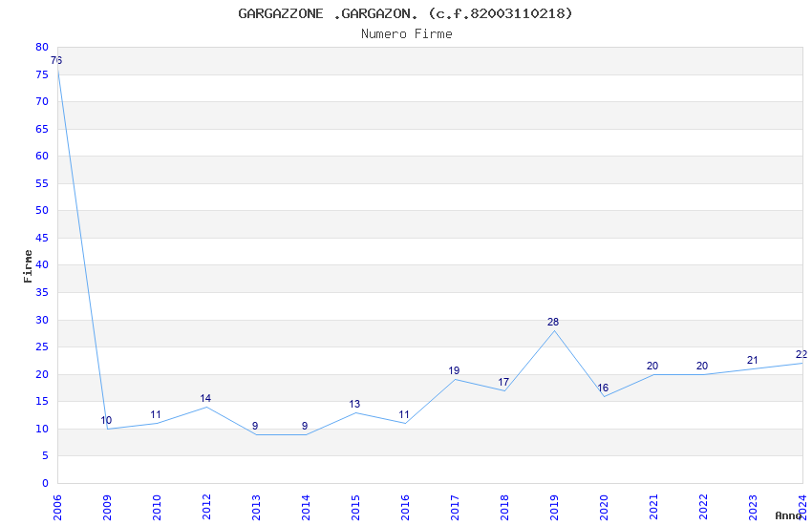Select the peak data label 28 for 2019

(553, 323)
